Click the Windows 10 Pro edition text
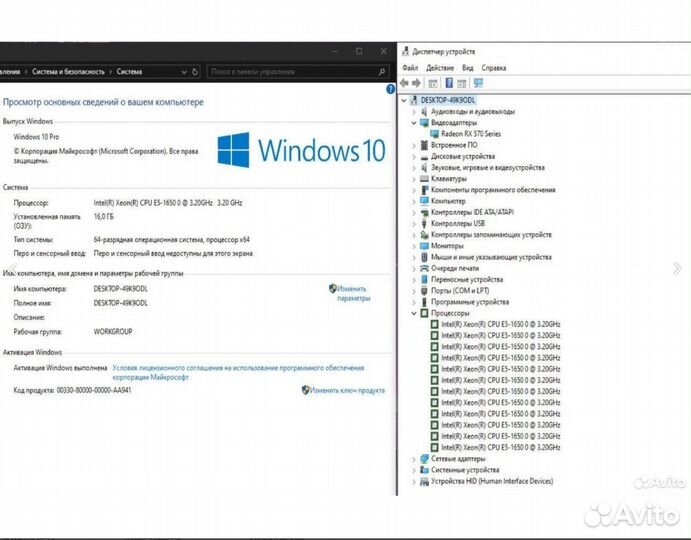 click(x=36, y=137)
